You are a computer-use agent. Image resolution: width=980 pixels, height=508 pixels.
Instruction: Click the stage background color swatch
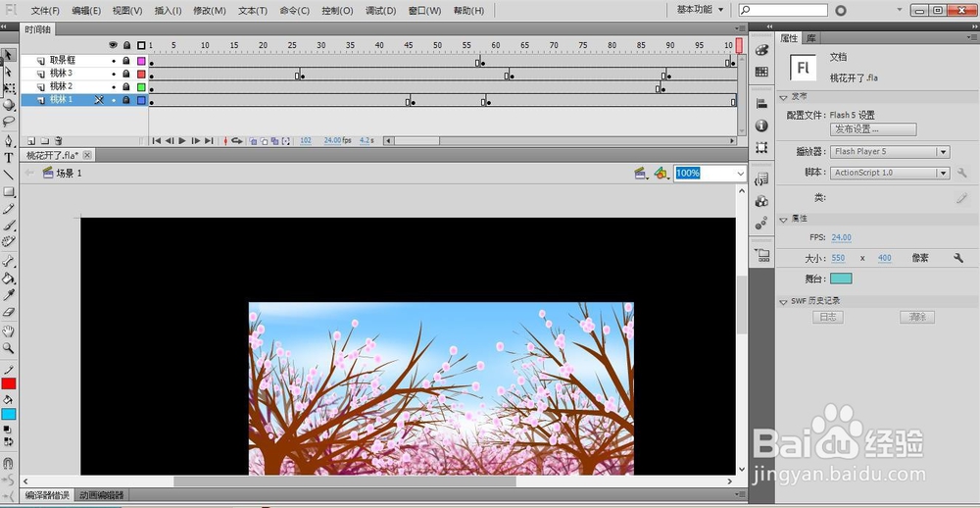[x=841, y=279]
